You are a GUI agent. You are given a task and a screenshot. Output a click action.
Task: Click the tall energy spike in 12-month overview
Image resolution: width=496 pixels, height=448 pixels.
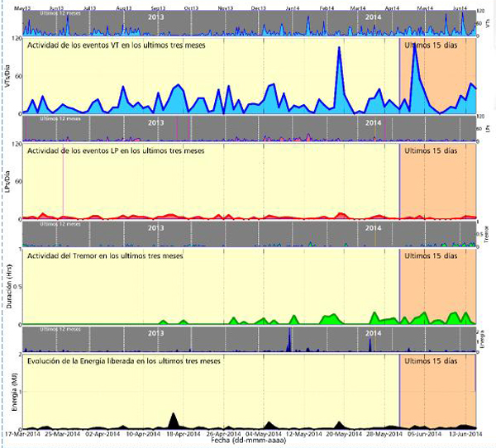coord(289,338)
